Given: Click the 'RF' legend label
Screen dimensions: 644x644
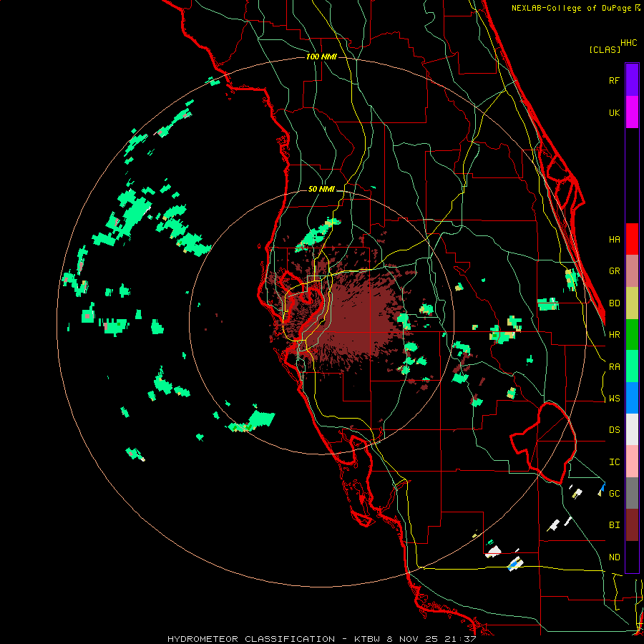Looking at the screenshot, I should click(x=614, y=81).
